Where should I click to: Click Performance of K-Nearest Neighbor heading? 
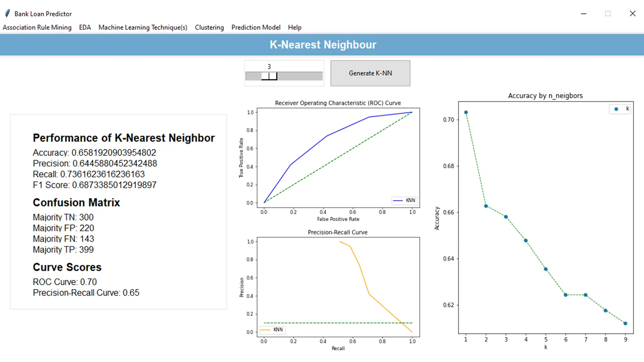coord(124,138)
